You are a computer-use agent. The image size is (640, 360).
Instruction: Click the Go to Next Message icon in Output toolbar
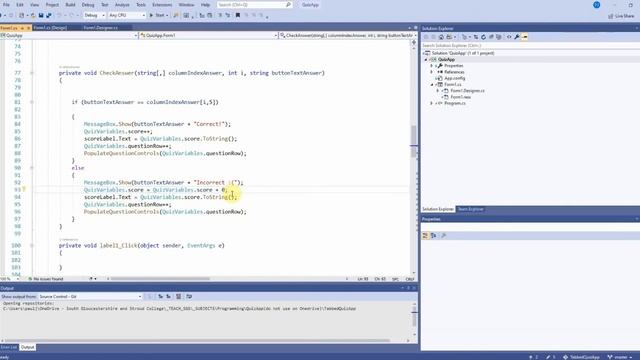tap(168, 296)
